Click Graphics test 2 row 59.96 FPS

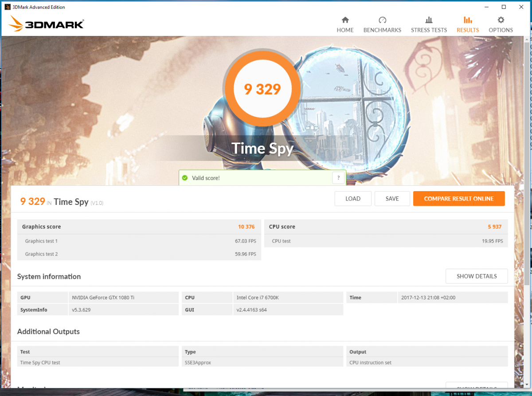(139, 254)
